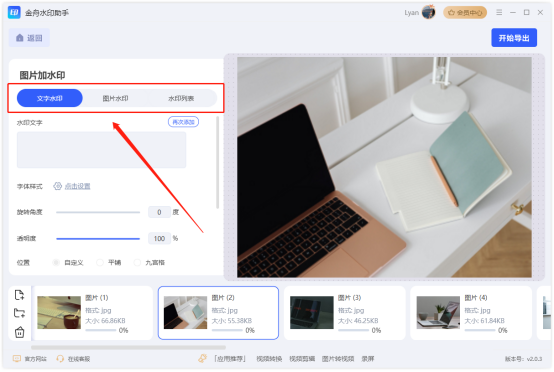
Task: Open the 视频剪辑 recommended app link
Action: click(x=302, y=359)
